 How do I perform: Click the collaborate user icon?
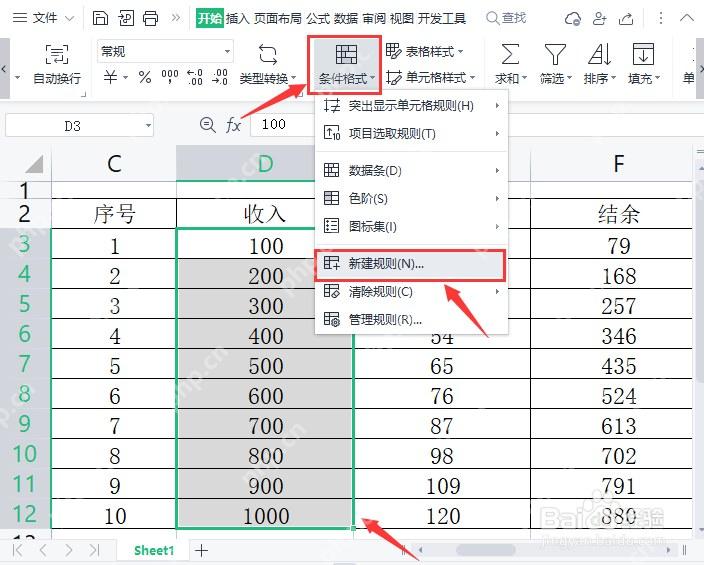(599, 18)
